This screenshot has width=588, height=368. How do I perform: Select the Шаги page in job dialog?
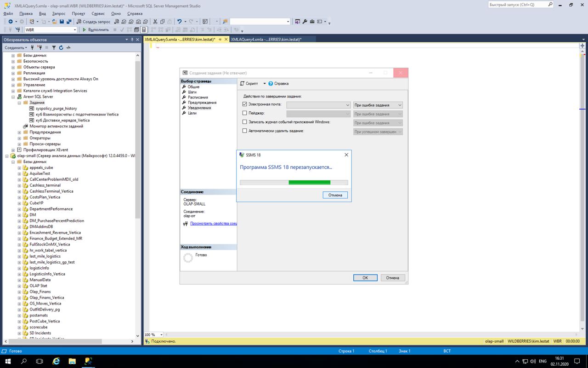click(192, 92)
